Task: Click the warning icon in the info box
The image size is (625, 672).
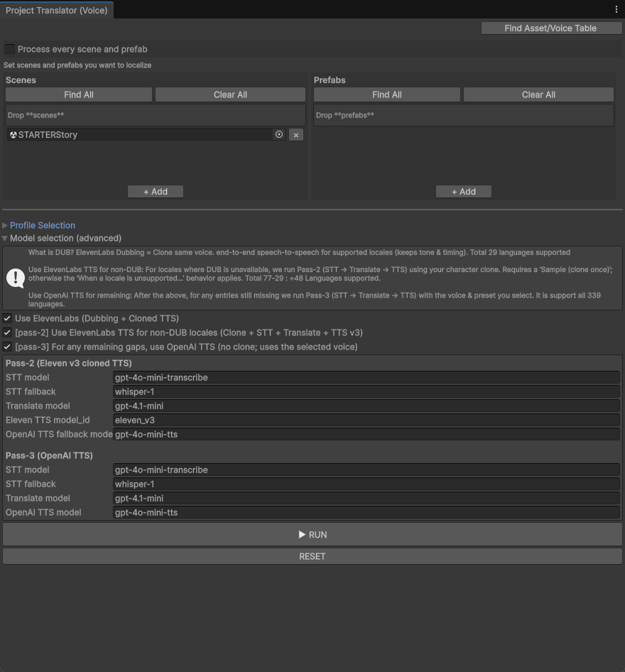Action: pos(16,278)
